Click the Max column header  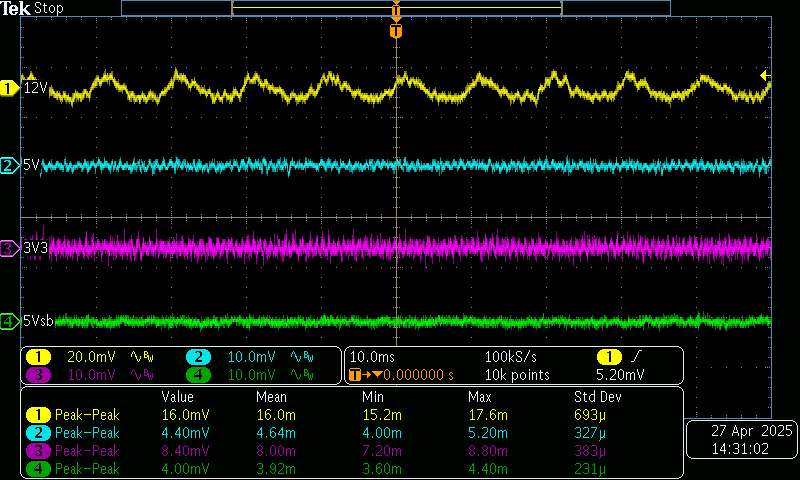point(480,397)
